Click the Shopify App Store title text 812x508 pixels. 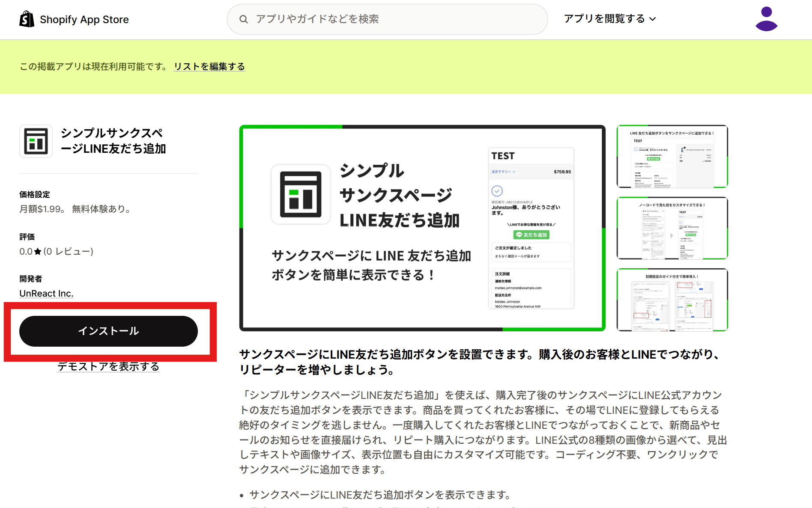pos(84,20)
